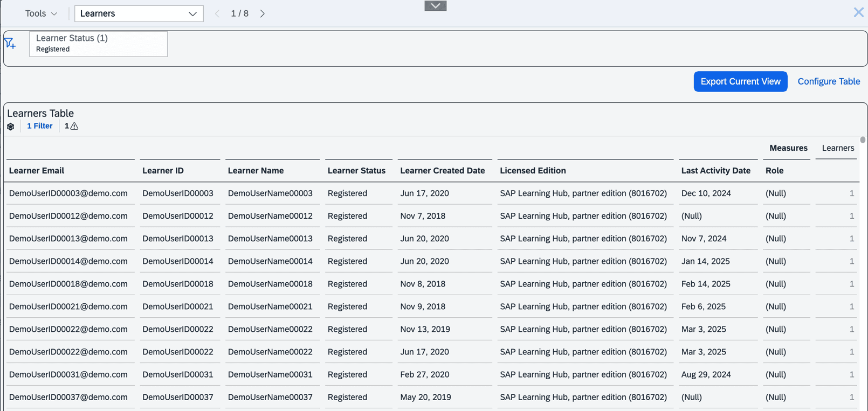Select name cell DemoUserName00014

pyautogui.click(x=270, y=261)
